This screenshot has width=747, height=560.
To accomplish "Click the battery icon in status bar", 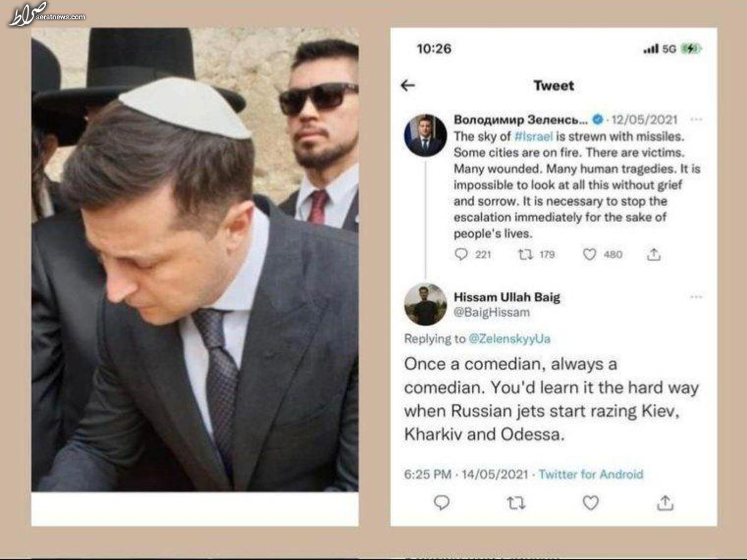I will point(691,49).
